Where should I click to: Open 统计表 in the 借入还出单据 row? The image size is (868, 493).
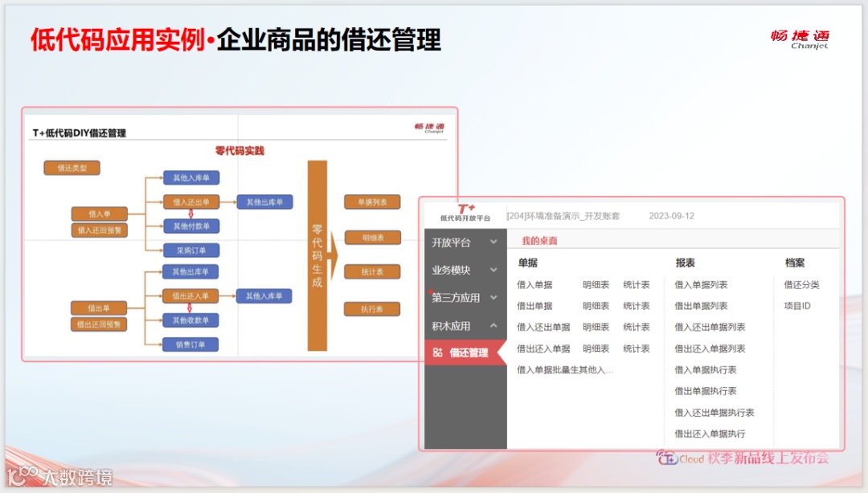click(636, 327)
